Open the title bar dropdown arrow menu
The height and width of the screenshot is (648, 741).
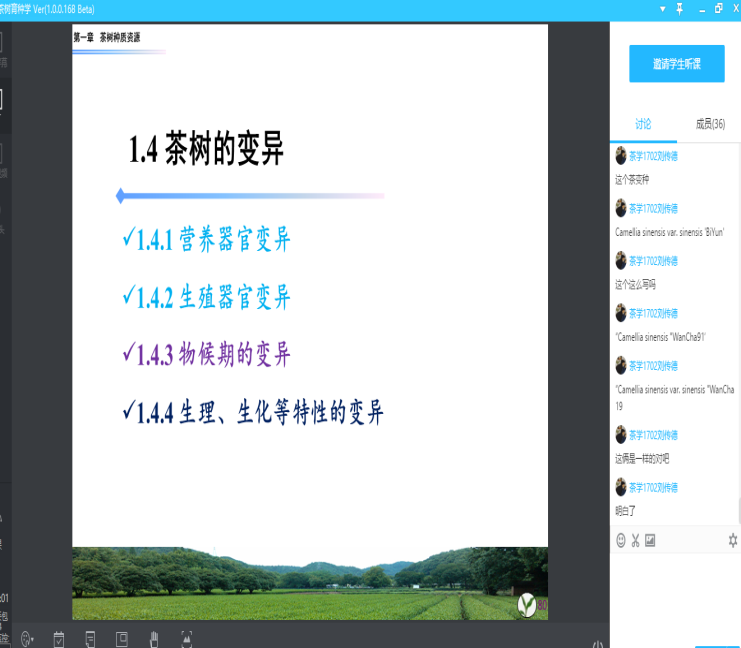pos(660,8)
